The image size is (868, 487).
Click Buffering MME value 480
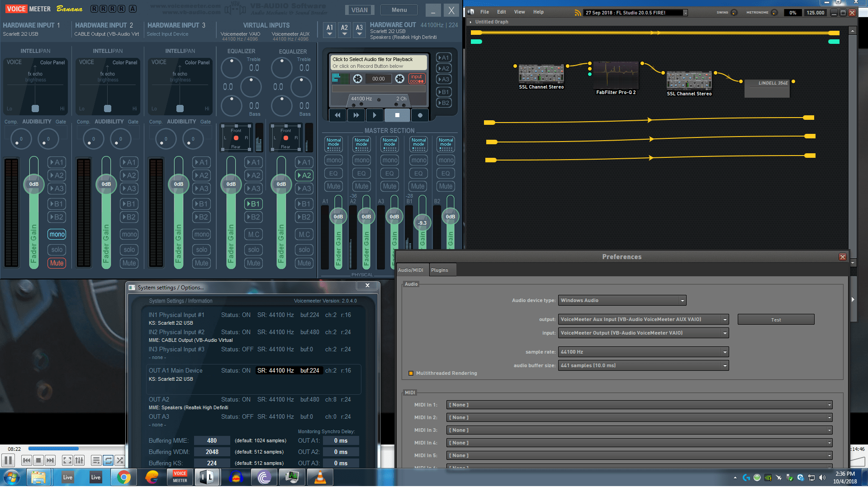212,441
